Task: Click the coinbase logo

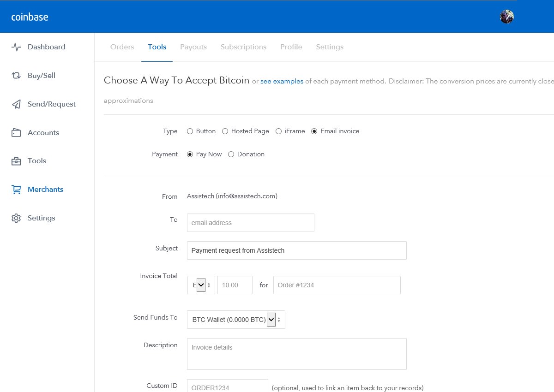Action: pos(30,17)
